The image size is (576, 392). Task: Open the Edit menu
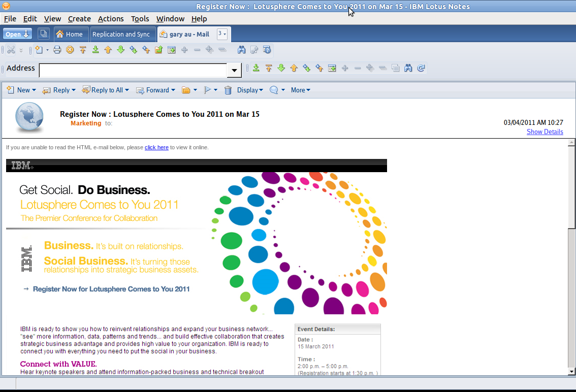(x=30, y=19)
